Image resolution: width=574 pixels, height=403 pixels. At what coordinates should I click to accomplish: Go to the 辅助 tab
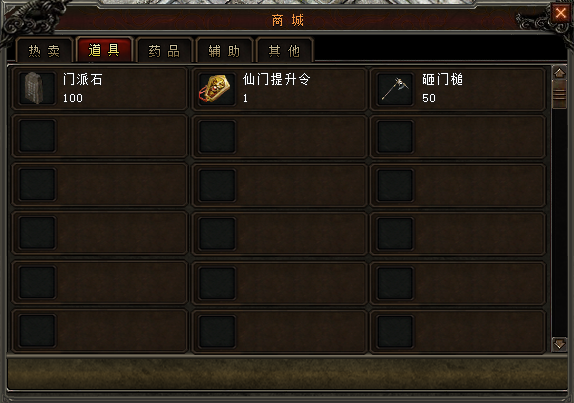tap(224, 51)
